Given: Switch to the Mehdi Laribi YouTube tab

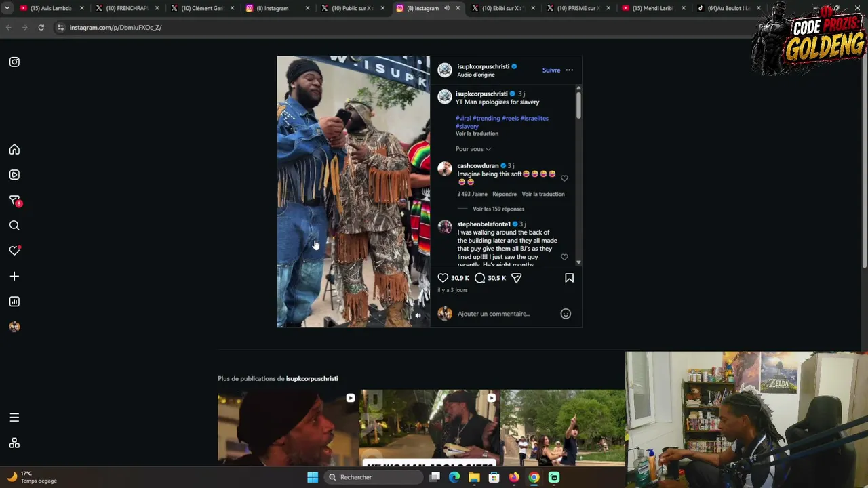Looking at the screenshot, I should (653, 8).
